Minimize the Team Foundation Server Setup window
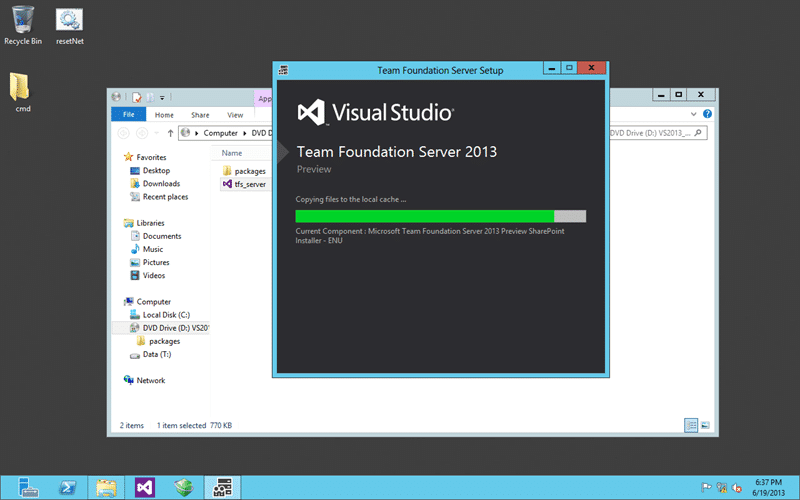 point(552,68)
